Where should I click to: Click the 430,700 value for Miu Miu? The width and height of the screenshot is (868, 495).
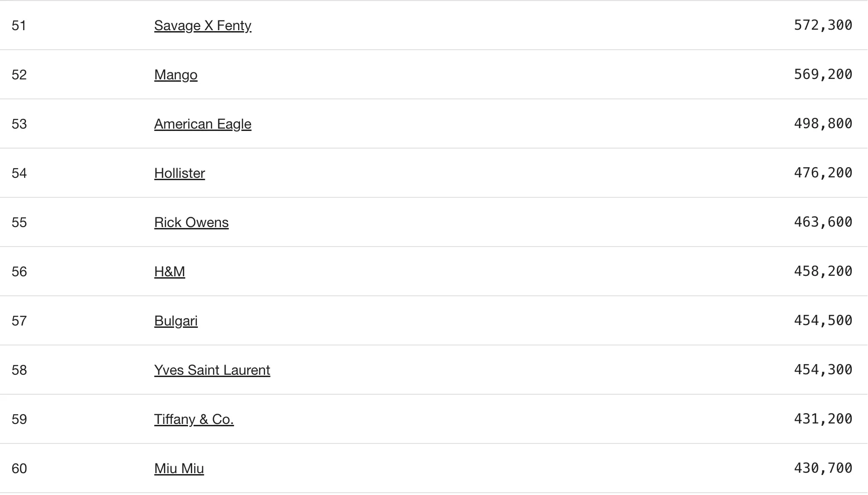coord(823,468)
